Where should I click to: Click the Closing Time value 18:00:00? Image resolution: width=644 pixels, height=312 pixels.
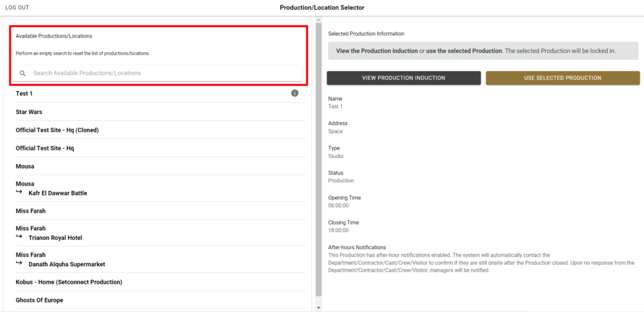(x=338, y=230)
